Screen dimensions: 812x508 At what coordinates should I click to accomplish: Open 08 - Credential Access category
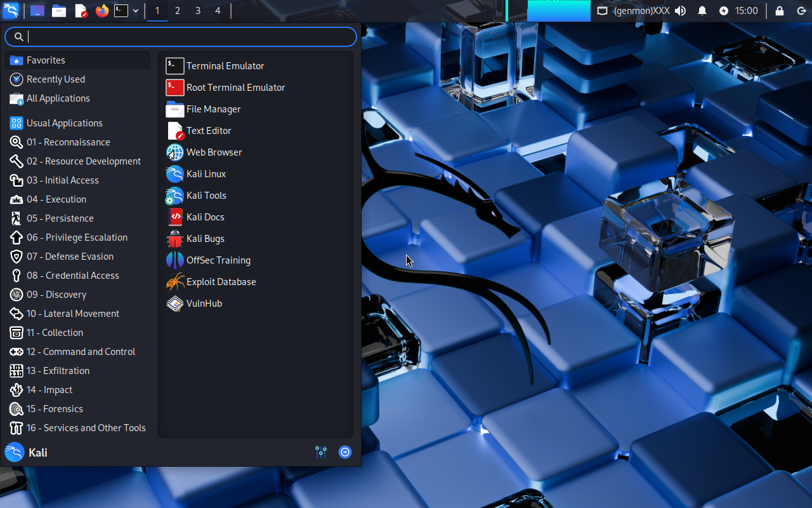click(77, 276)
